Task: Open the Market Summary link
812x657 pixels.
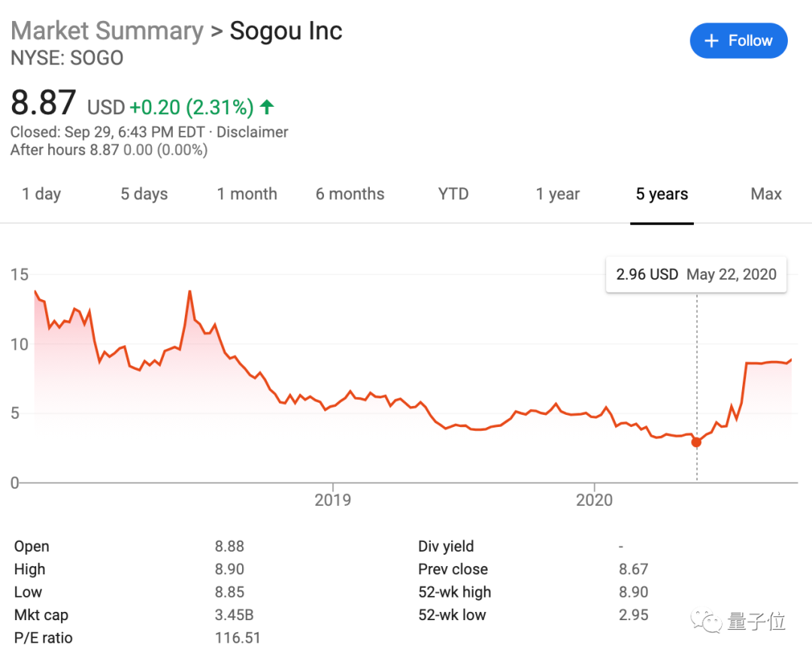Action: [107, 31]
